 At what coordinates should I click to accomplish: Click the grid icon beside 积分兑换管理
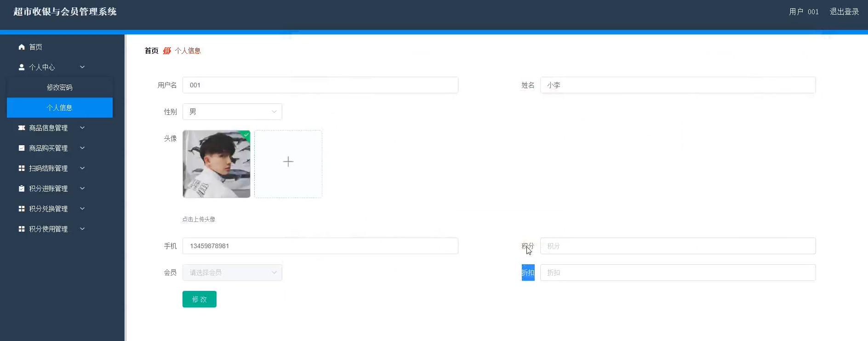coord(22,209)
